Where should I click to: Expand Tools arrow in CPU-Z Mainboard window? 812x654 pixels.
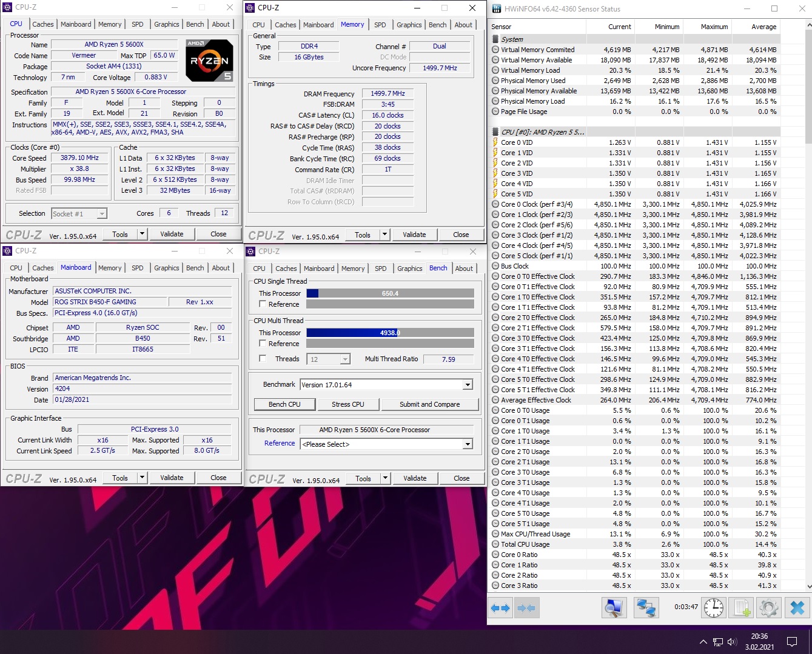point(142,478)
